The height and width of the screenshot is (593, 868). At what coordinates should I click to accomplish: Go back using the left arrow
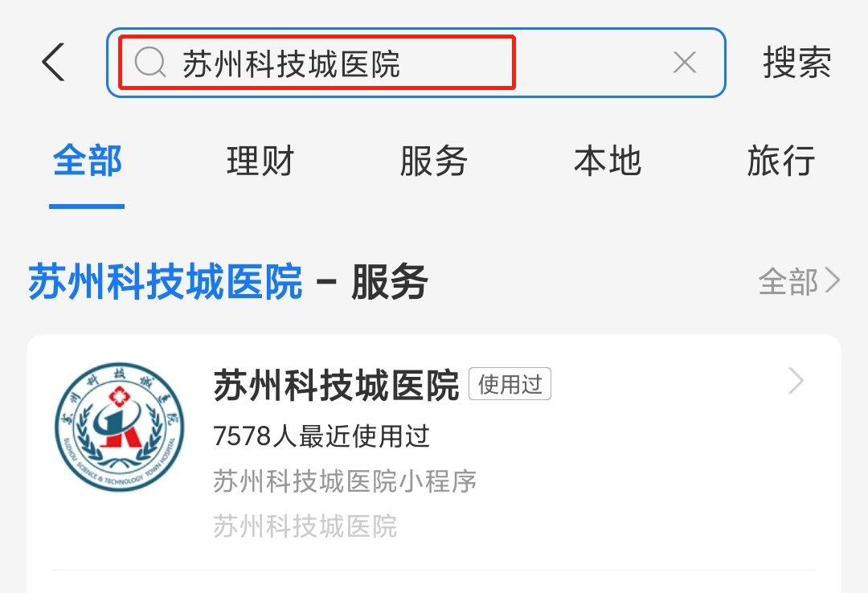54,62
